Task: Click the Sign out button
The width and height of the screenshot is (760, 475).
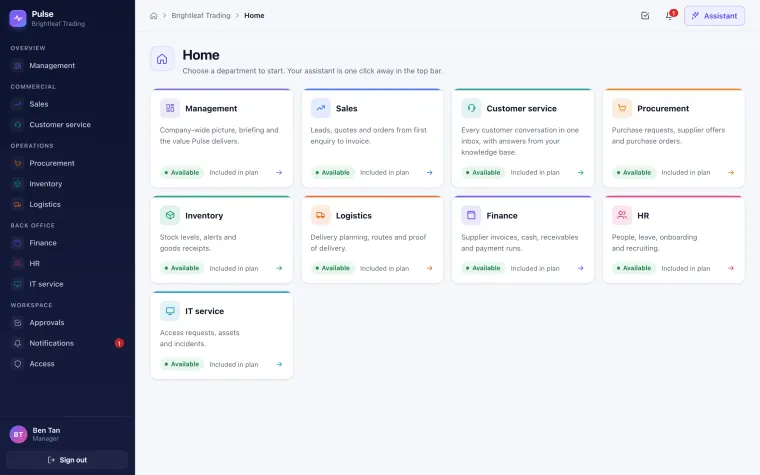Action: pos(67,460)
